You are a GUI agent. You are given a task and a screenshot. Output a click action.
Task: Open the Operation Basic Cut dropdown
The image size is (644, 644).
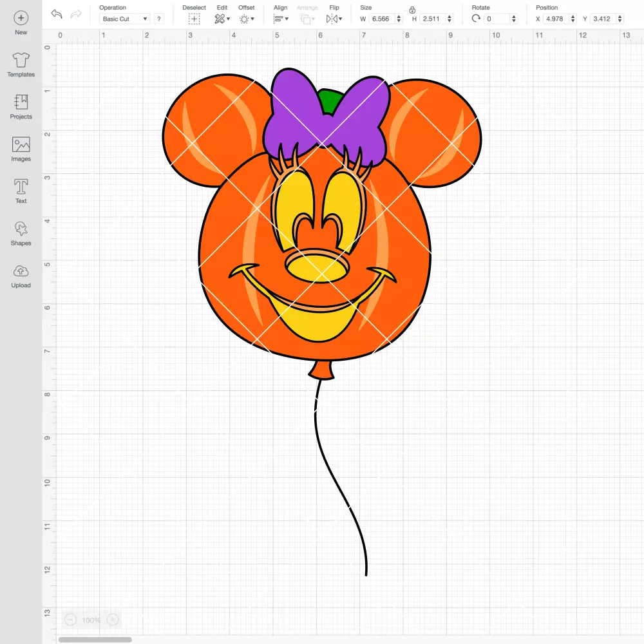[125, 19]
